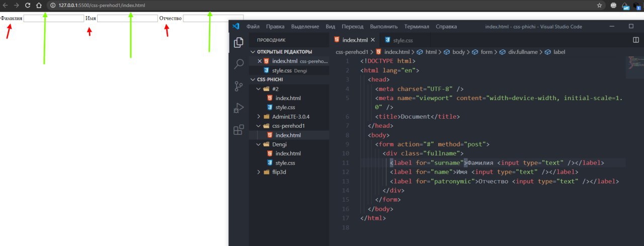Click browser forward arrow
Viewport: 644px width, 246px height.
(16, 5)
